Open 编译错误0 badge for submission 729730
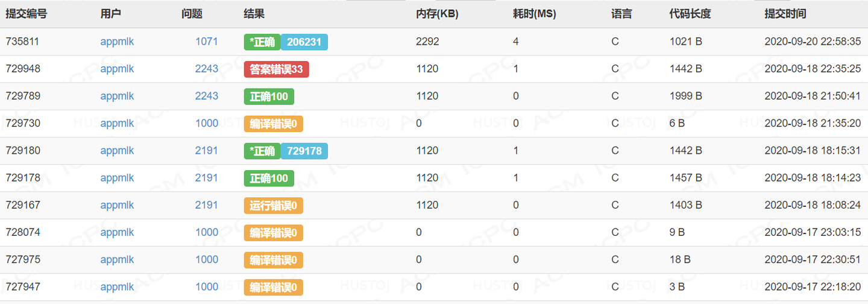The width and height of the screenshot is (868, 304). point(273,124)
